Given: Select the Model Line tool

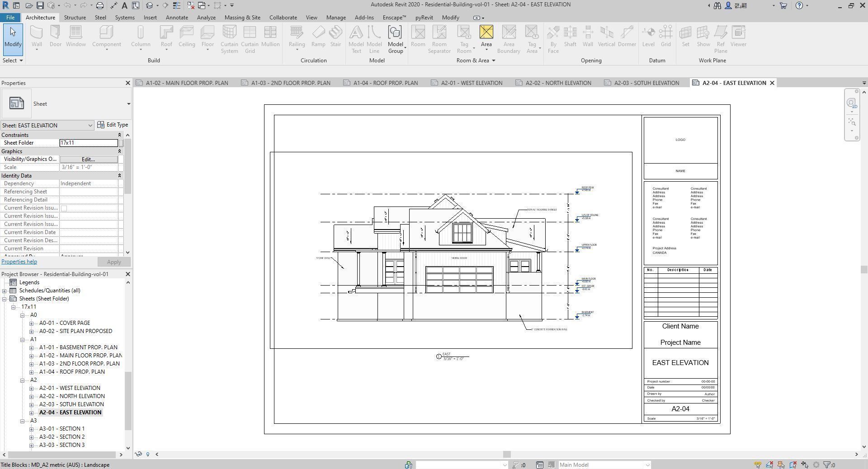Looking at the screenshot, I should [374, 39].
